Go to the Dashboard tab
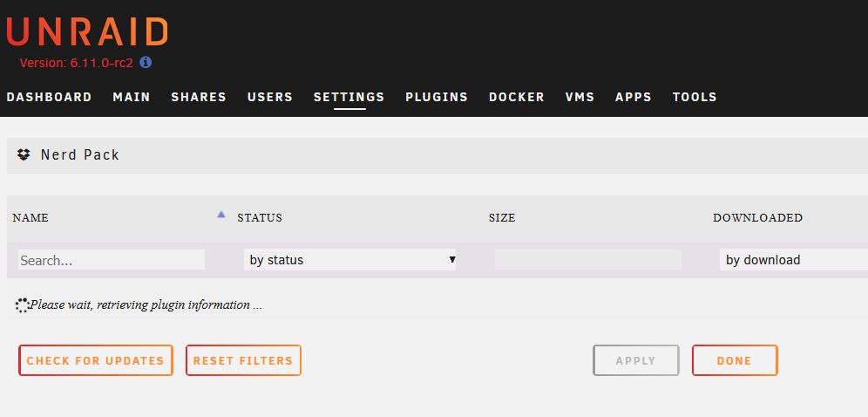This screenshot has width=868, height=417. 50,97
